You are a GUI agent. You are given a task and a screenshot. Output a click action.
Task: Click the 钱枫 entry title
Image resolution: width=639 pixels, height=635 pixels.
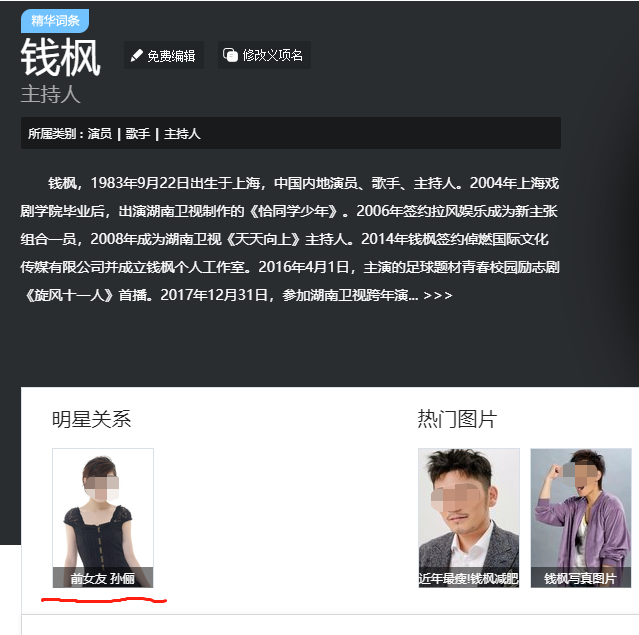tap(61, 58)
